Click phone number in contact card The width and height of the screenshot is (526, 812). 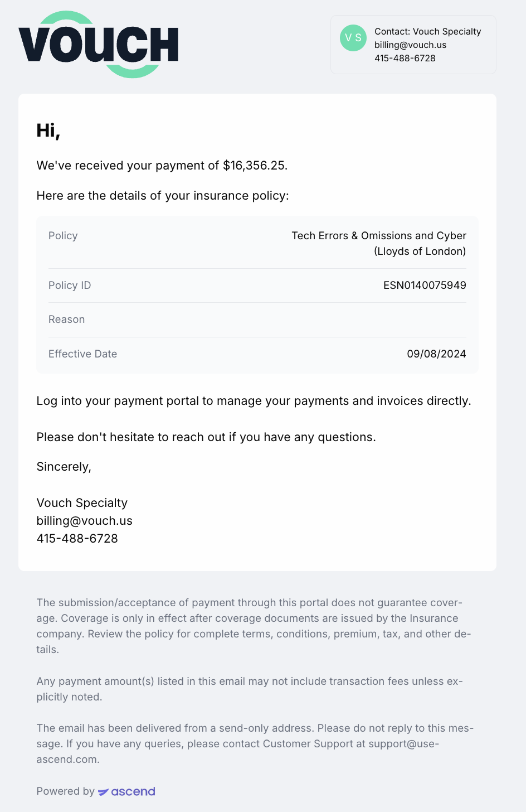click(x=405, y=58)
